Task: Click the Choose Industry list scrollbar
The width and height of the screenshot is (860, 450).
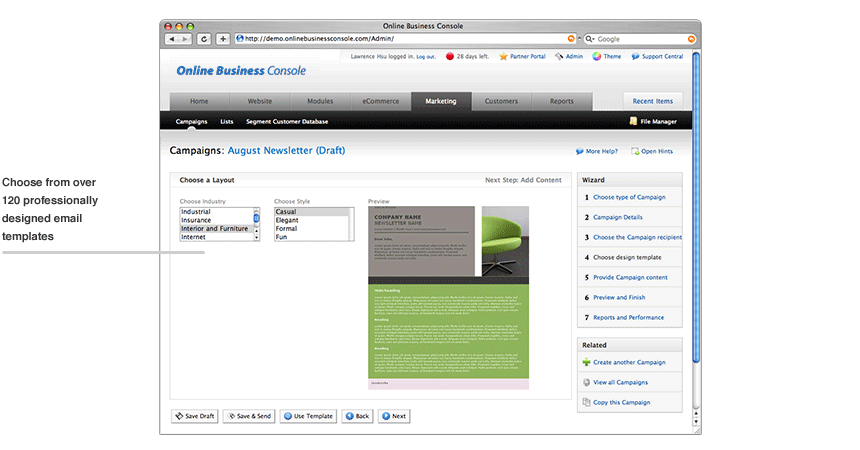Action: point(256,224)
